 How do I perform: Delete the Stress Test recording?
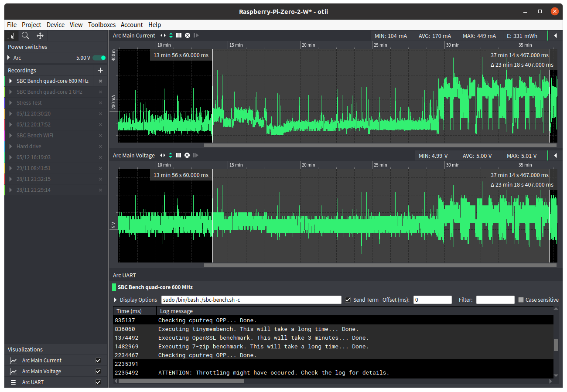[100, 103]
